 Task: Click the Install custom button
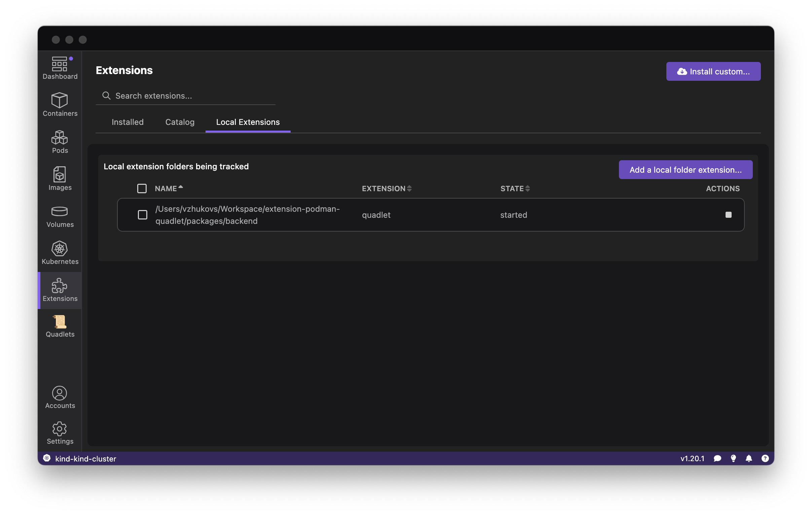point(713,71)
